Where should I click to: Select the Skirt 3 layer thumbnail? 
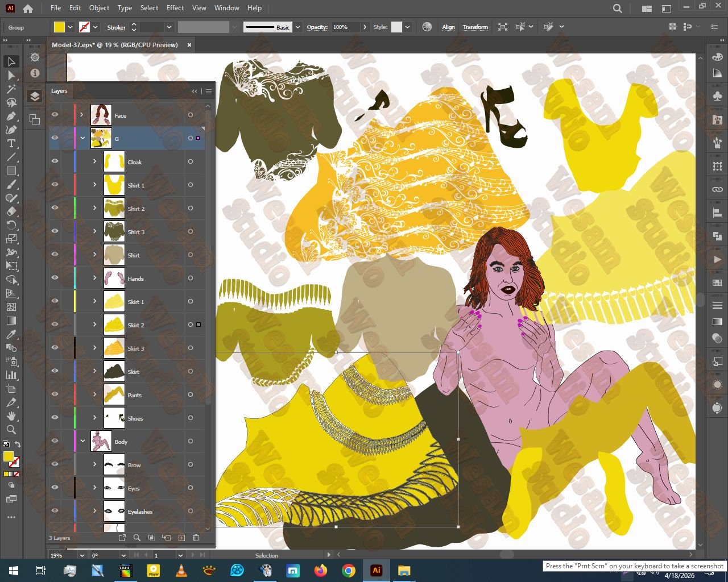point(114,348)
